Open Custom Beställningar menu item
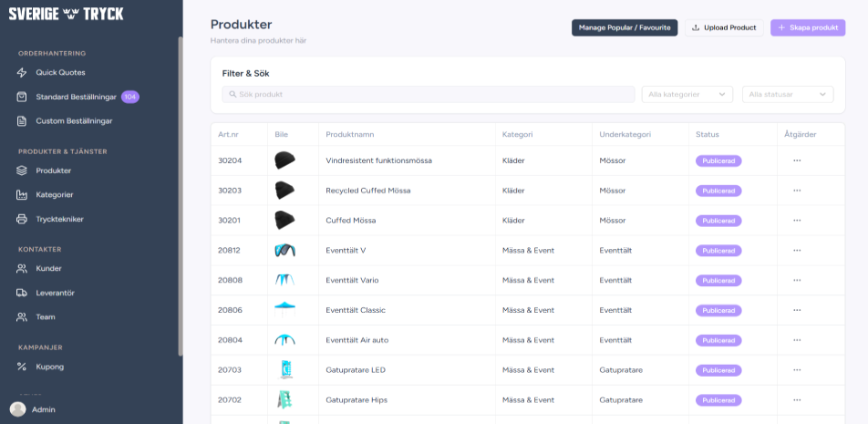This screenshot has height=424, width=868. pyautogui.click(x=74, y=120)
